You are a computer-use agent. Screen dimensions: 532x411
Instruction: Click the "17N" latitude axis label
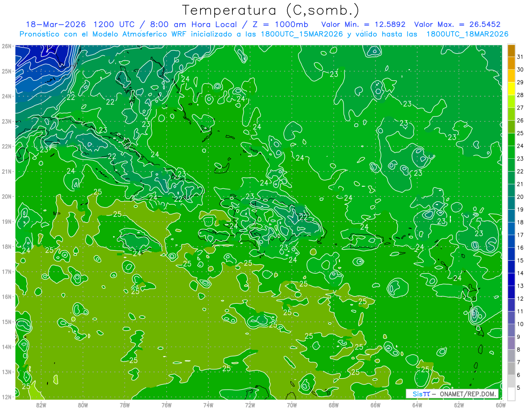coord(7,272)
